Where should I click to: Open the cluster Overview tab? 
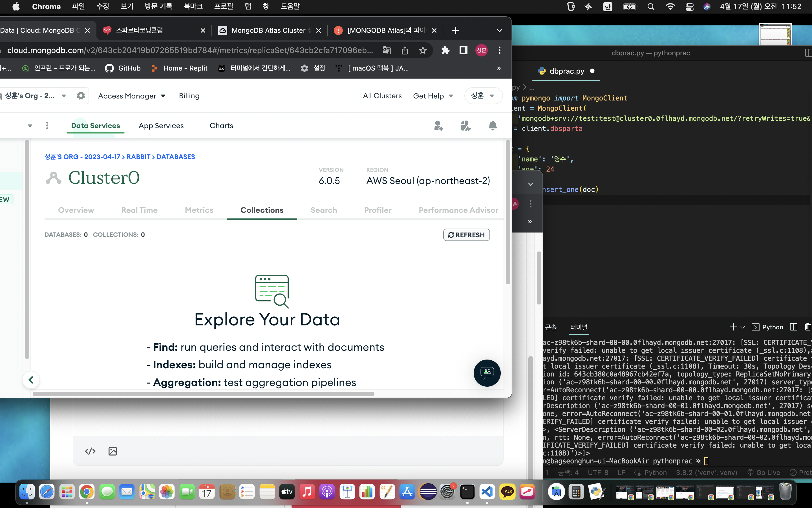click(x=76, y=210)
